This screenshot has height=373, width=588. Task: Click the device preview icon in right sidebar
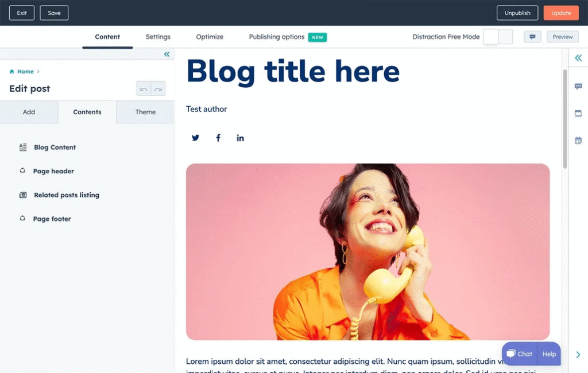578,113
